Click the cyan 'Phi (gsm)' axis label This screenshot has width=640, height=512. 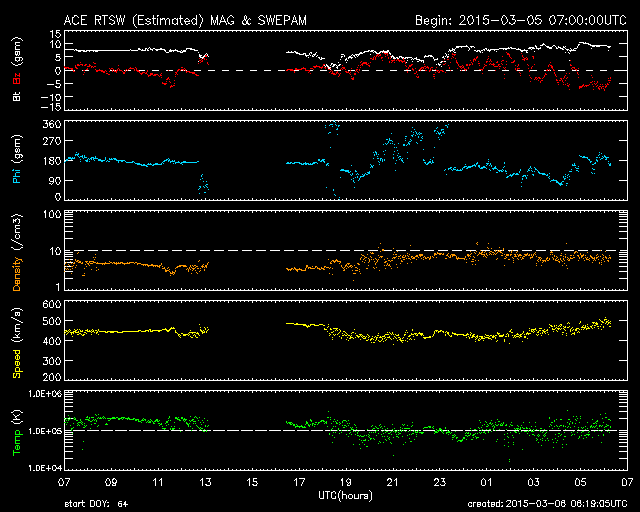[x=17, y=160]
